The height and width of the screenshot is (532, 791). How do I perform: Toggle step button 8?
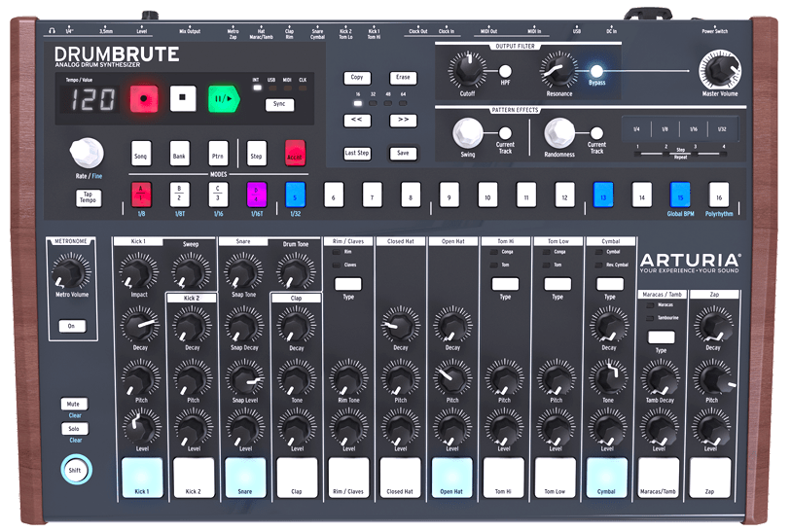(x=411, y=195)
